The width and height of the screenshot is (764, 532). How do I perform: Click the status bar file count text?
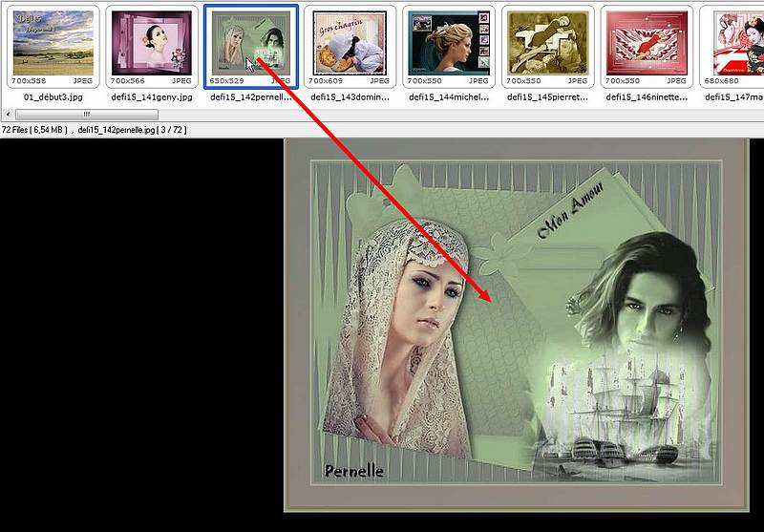[32, 129]
